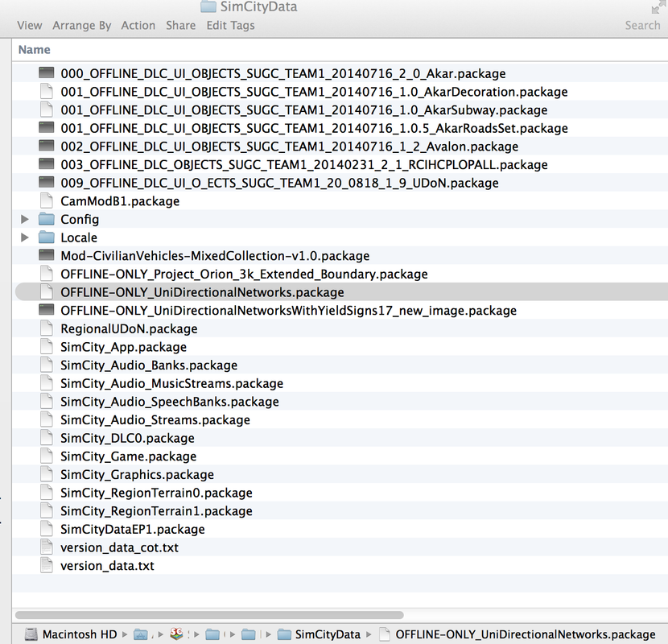Sort by the Name column header
The width and height of the screenshot is (668, 644).
click(x=34, y=50)
